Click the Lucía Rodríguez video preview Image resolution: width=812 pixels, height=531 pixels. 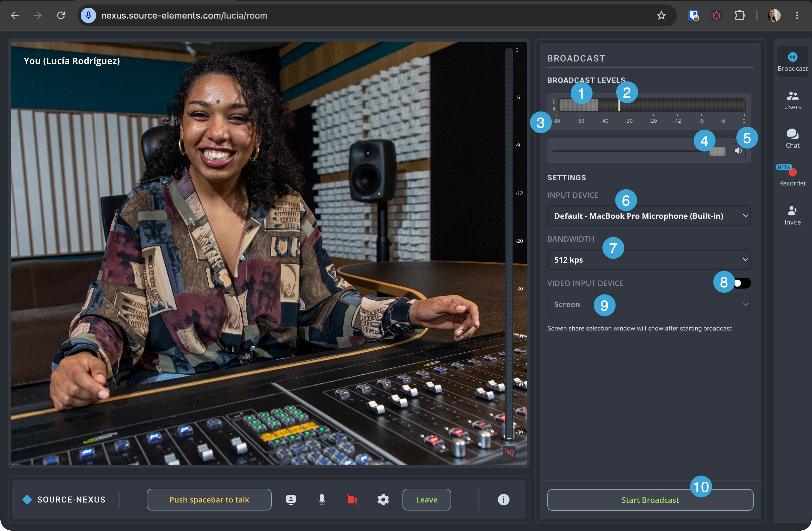[269, 253]
